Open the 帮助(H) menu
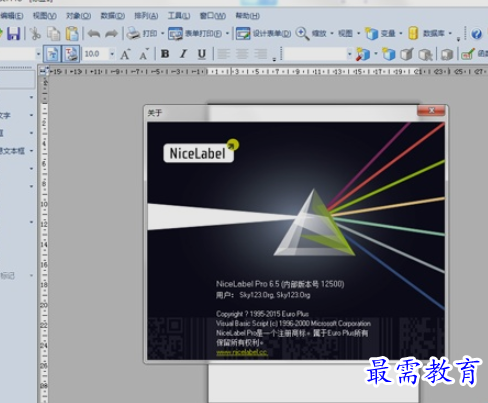The image size is (488, 403). [x=248, y=16]
